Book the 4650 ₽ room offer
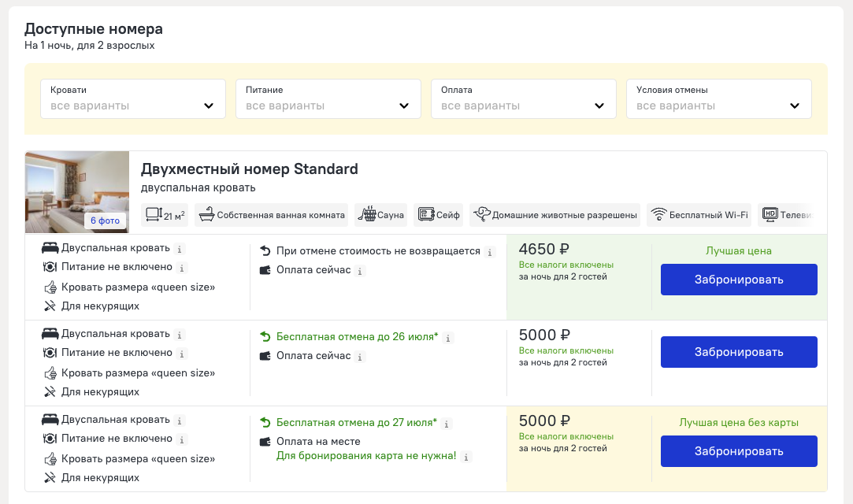The image size is (853, 504). 739,280
